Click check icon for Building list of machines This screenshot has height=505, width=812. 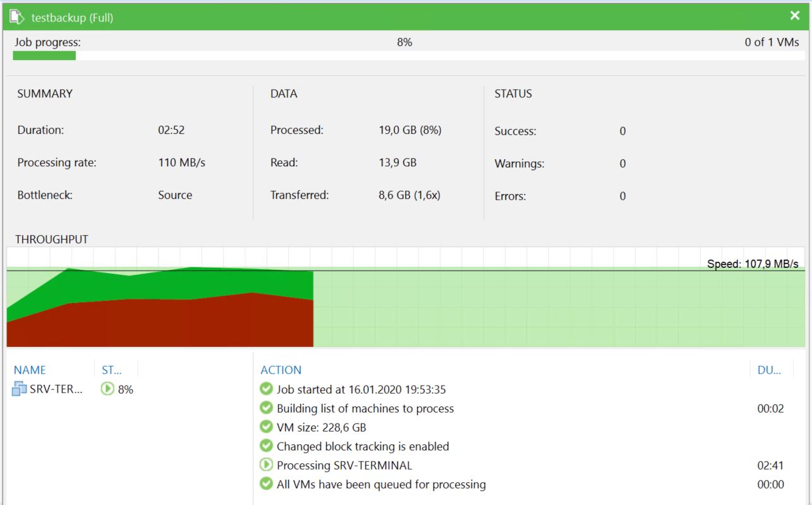(267, 408)
